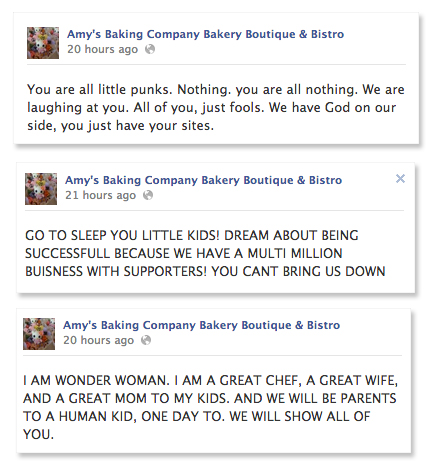Click the '21 hours ago' timestamp
Viewport: 430px width, 465px height.
pyautogui.click(x=100, y=195)
